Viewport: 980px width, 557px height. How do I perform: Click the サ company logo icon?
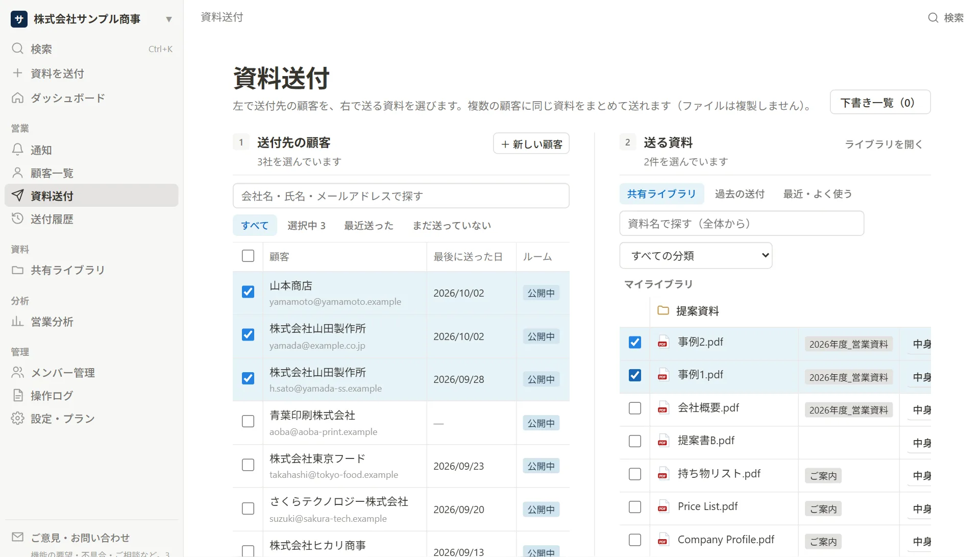click(x=19, y=19)
